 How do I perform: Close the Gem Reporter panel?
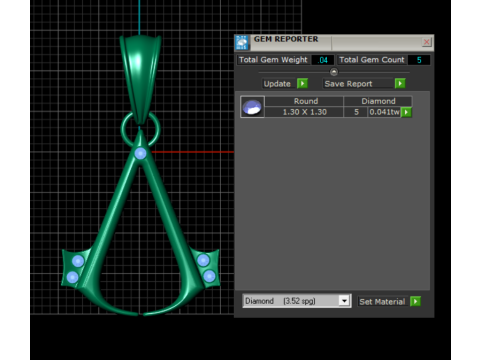click(x=426, y=42)
